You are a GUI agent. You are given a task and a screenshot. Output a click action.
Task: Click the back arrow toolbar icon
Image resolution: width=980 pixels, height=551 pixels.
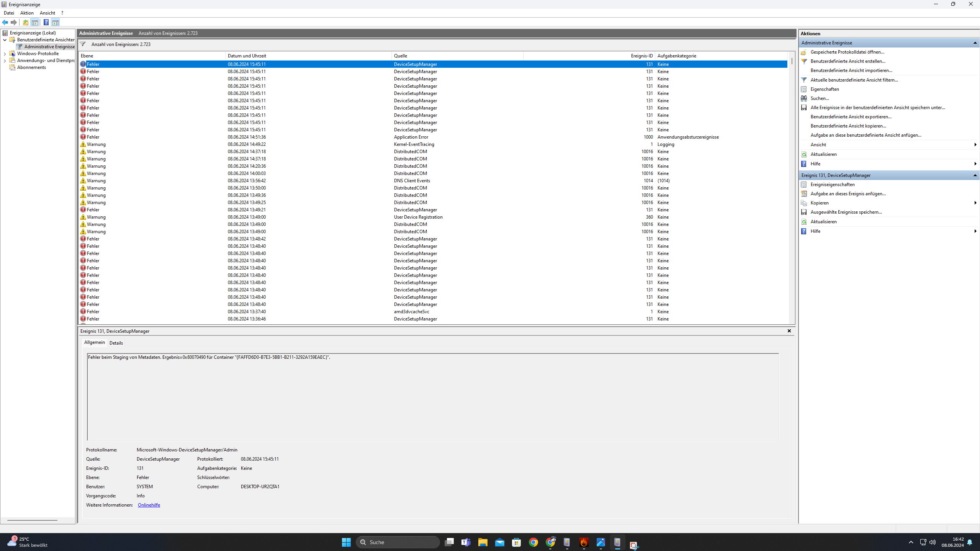[5, 22]
